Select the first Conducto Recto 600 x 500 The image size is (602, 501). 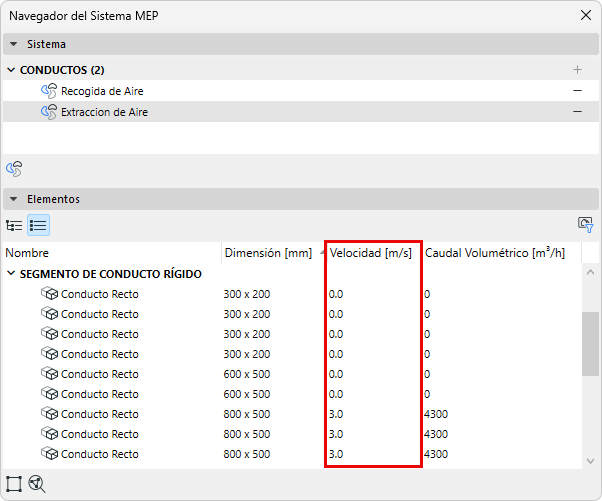tap(292, 374)
